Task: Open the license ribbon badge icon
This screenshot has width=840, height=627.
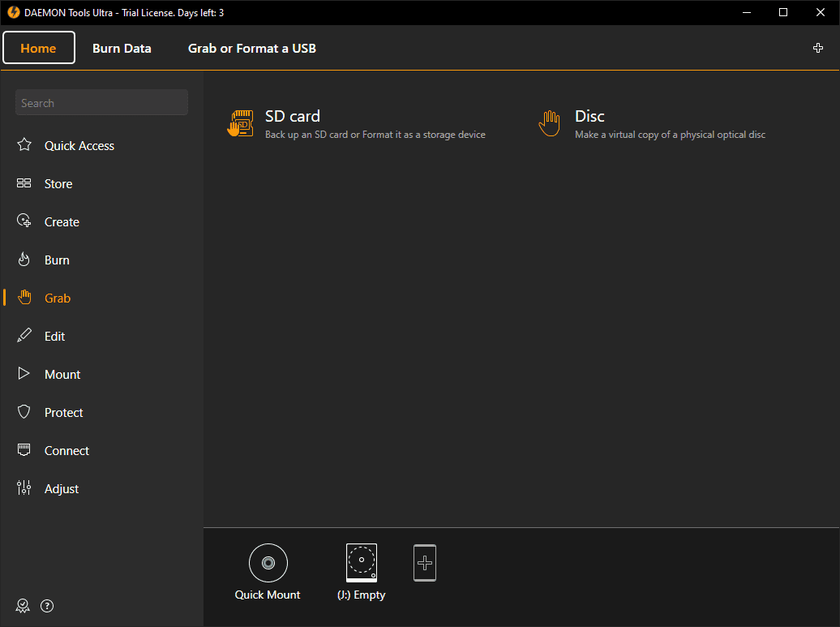Action: click(23, 606)
